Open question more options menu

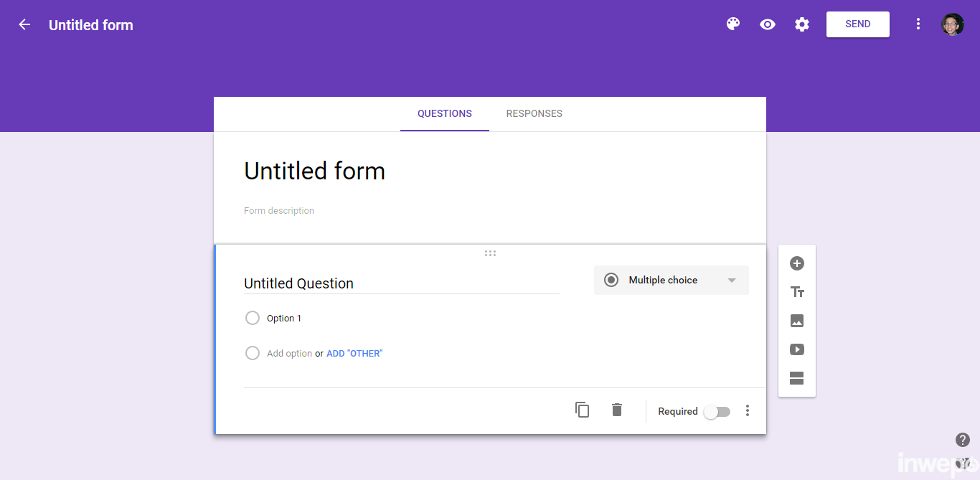(x=748, y=410)
